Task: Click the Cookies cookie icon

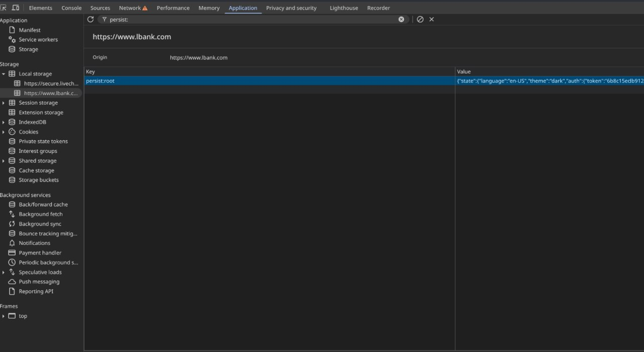Action: pos(12,132)
